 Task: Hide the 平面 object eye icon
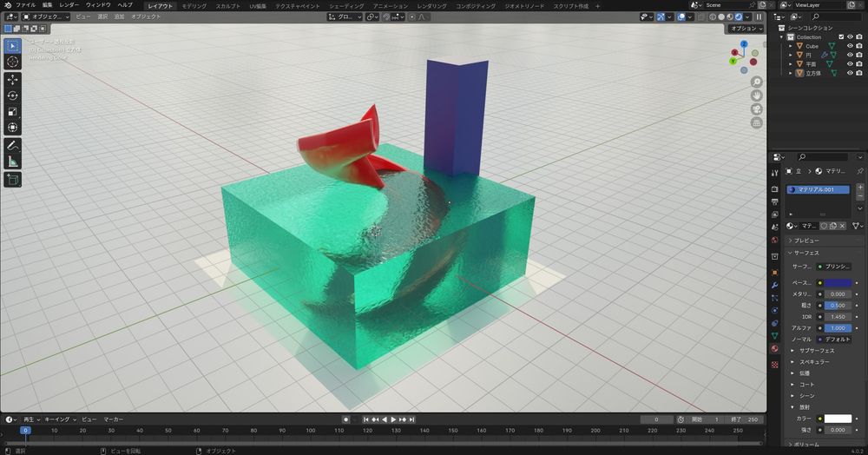(x=851, y=63)
